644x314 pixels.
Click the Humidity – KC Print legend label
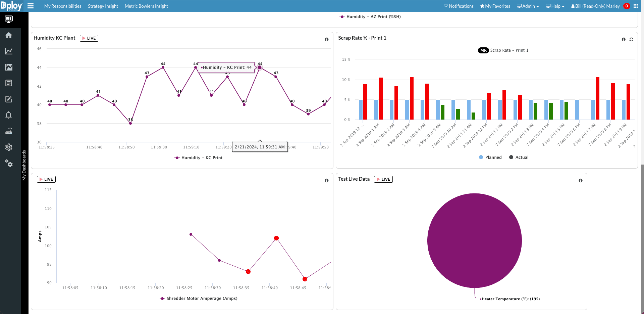(x=202, y=158)
